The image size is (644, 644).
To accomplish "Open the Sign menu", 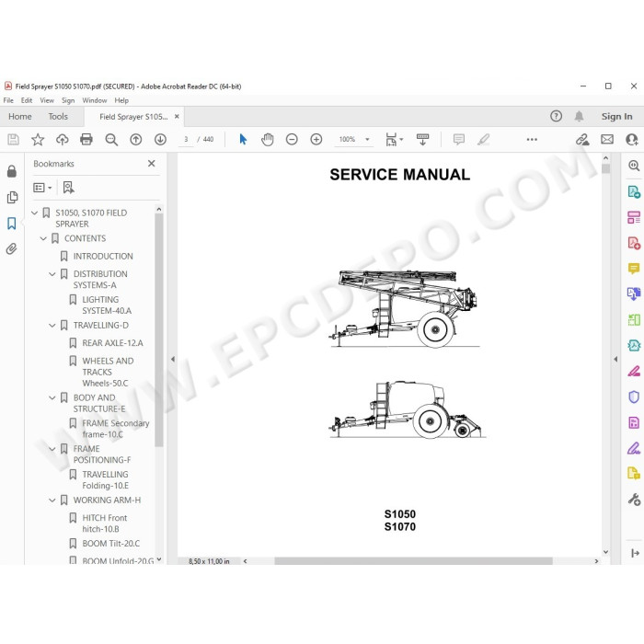I will (68, 100).
